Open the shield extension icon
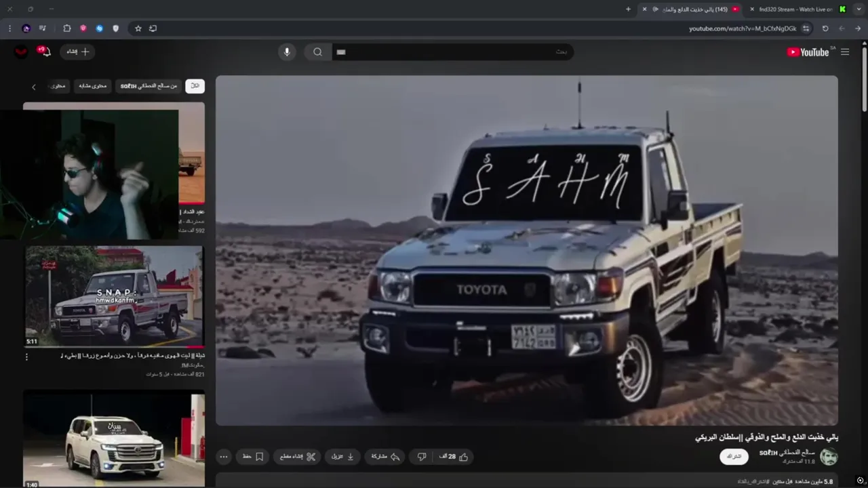 pyautogui.click(x=116, y=28)
